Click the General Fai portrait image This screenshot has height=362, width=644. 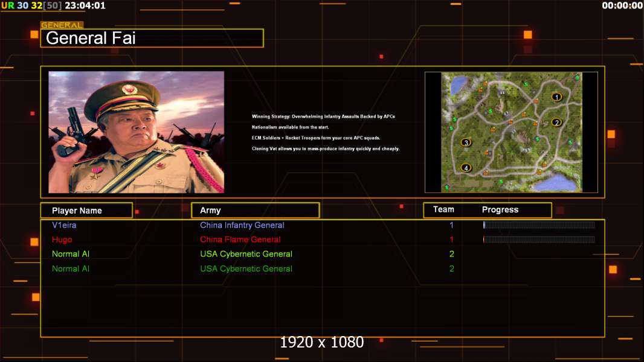(x=137, y=132)
